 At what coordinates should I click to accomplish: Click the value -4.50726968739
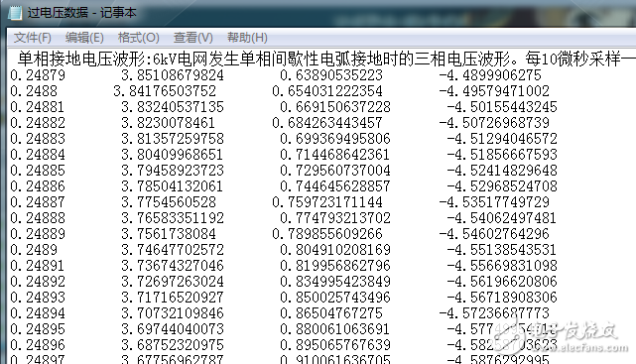click(494, 123)
